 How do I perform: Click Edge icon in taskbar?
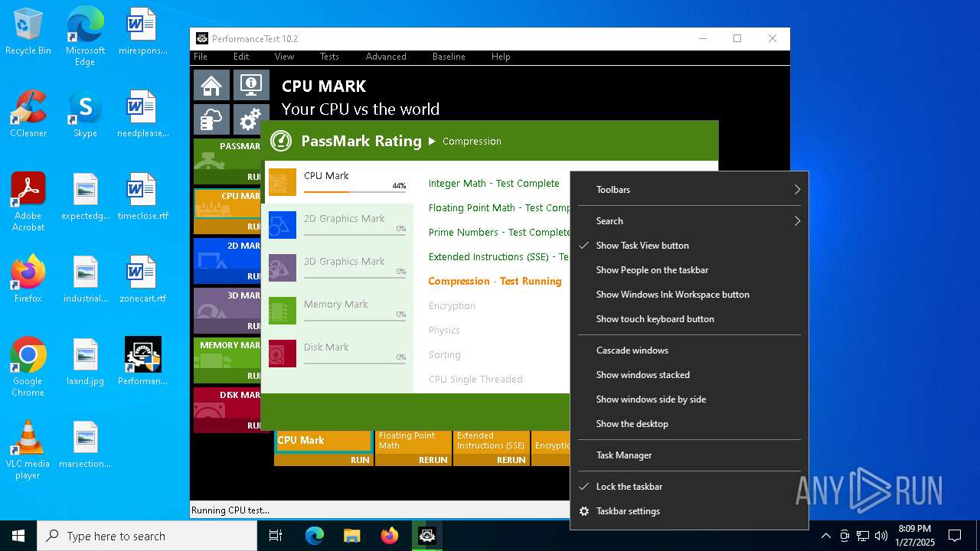315,536
